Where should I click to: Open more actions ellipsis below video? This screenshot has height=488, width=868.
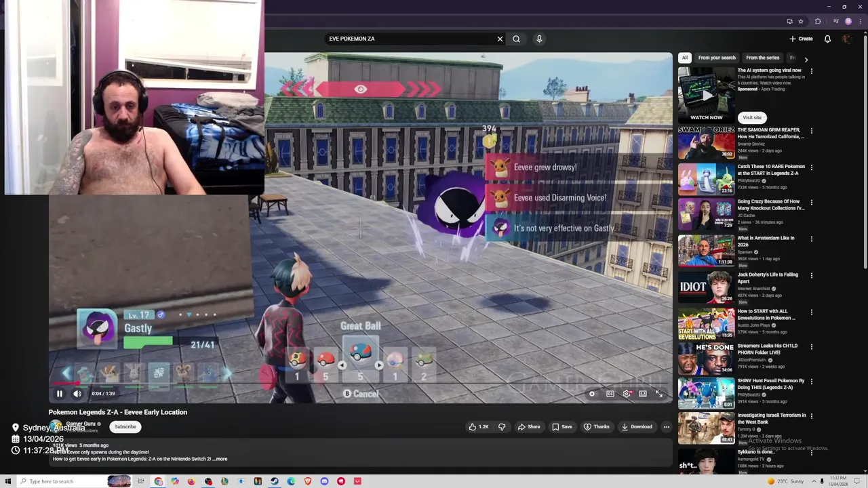(667, 427)
